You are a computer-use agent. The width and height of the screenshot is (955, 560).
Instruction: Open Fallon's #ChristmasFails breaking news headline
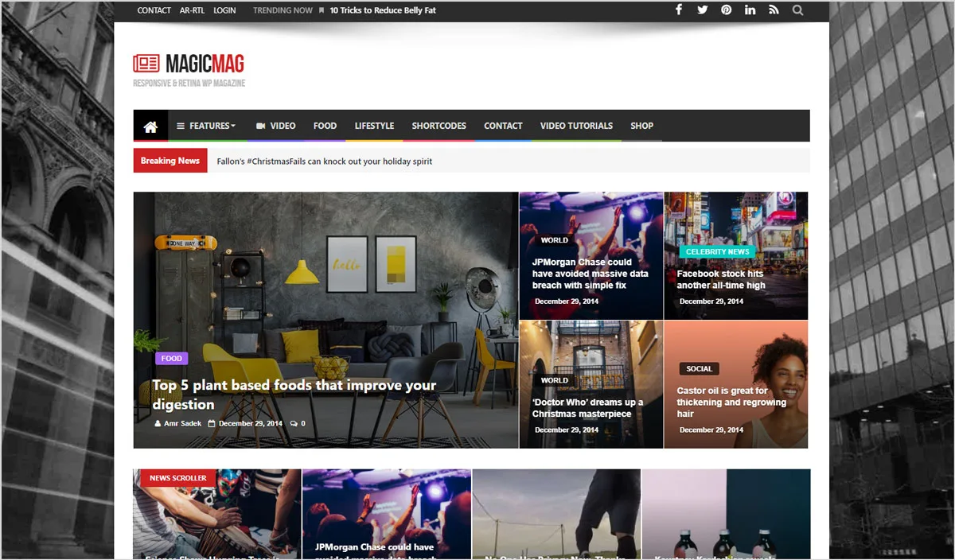[325, 161]
